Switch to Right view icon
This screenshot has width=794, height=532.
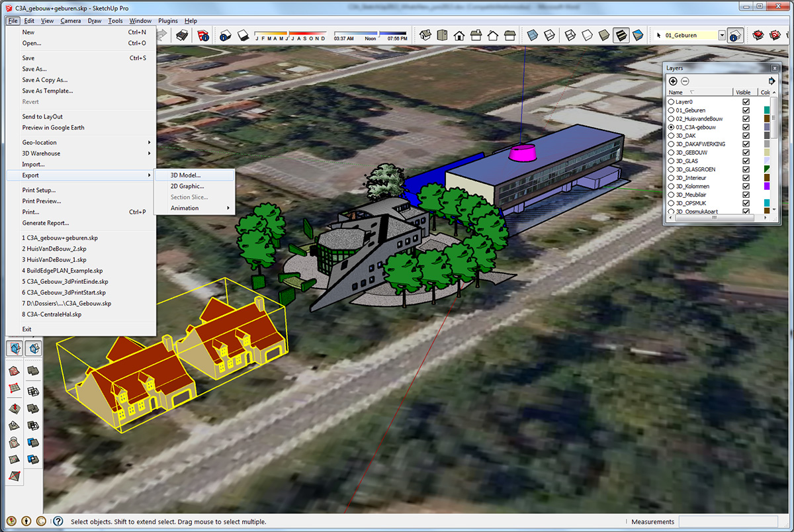476,35
